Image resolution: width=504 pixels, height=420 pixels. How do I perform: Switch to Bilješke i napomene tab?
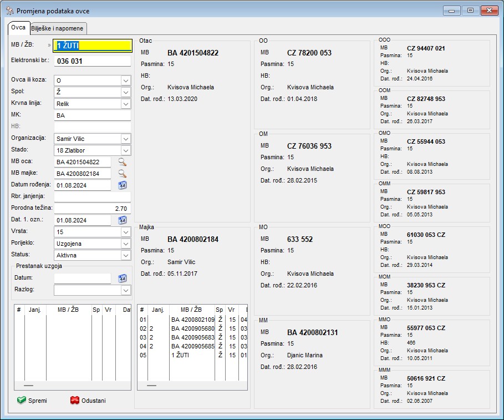58,28
